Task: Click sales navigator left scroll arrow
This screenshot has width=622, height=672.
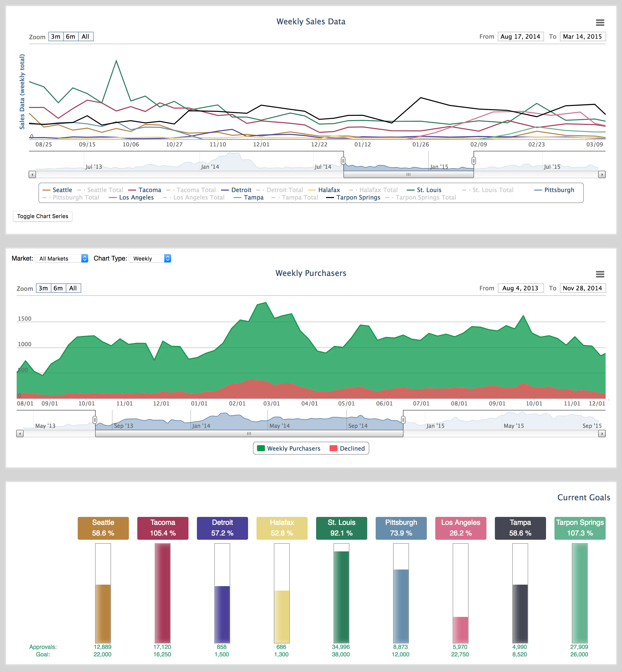Action: (x=32, y=174)
